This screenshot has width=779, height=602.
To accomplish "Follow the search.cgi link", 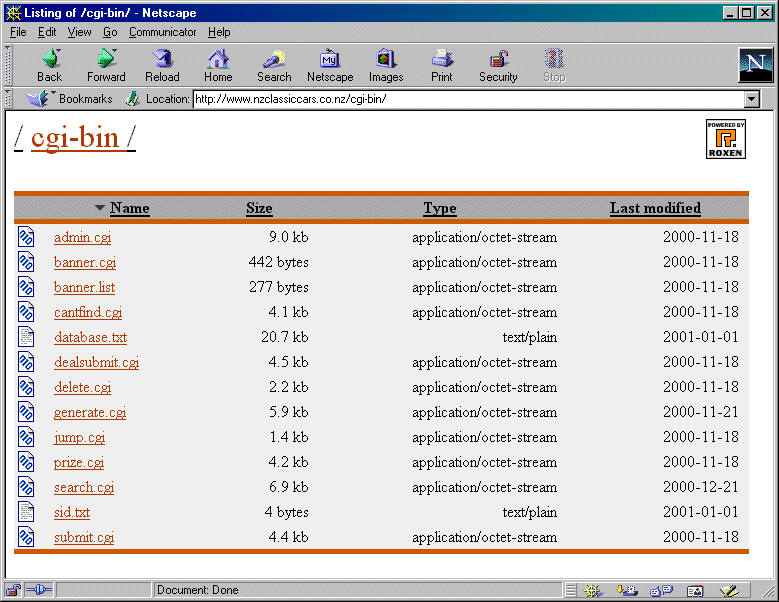I will tap(84, 487).
